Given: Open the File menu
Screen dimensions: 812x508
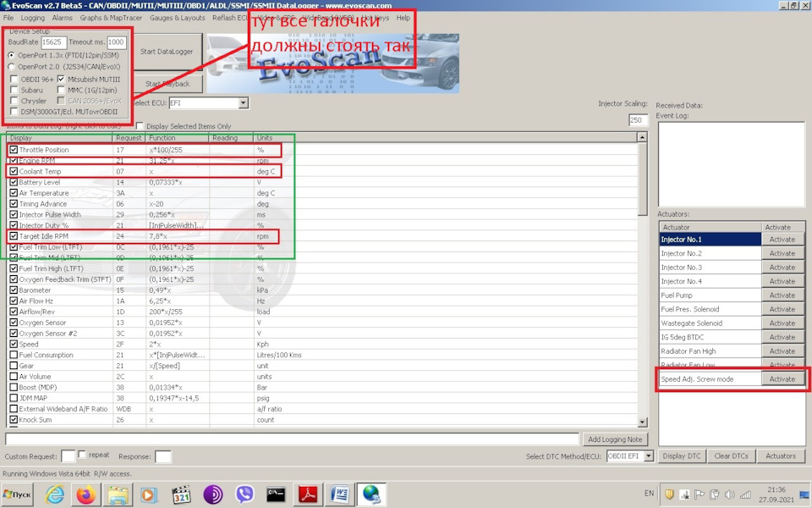Looking at the screenshot, I should point(8,18).
